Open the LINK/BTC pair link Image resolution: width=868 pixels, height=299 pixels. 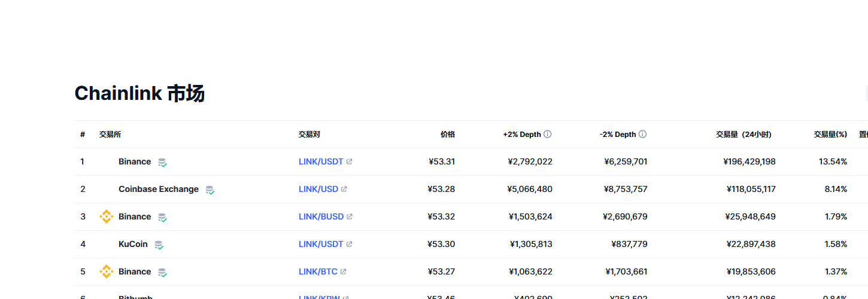point(318,271)
